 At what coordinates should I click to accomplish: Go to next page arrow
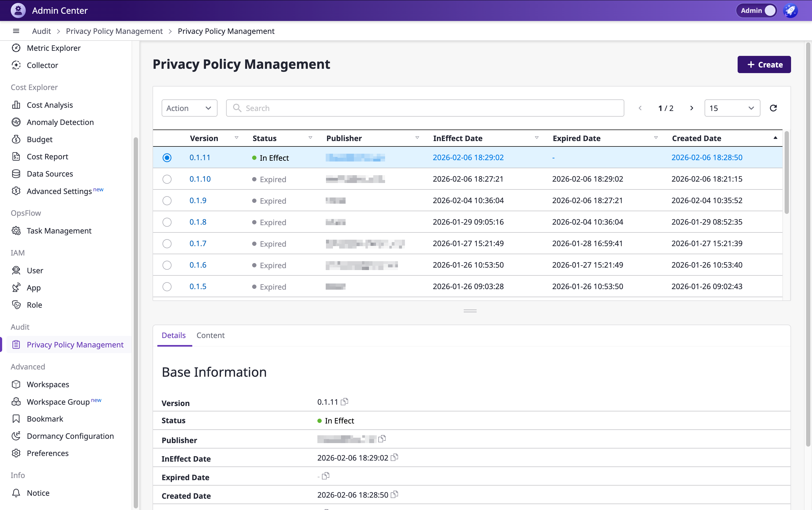pos(691,108)
